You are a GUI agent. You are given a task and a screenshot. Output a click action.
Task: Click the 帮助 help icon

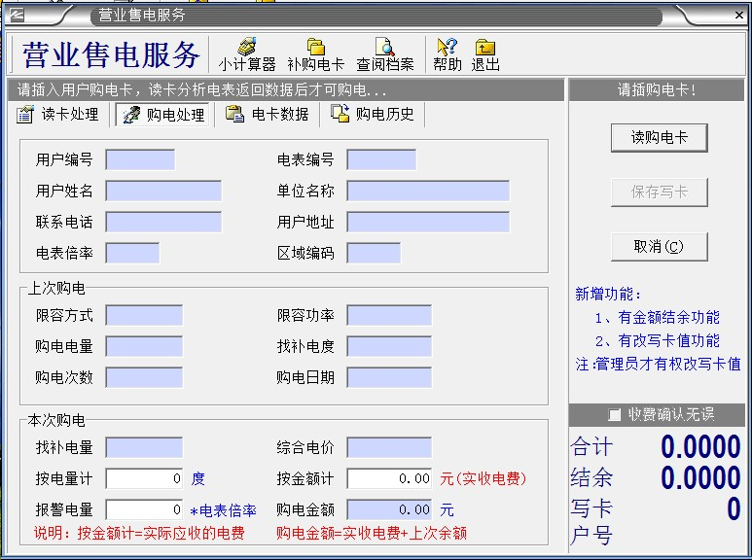[448, 54]
